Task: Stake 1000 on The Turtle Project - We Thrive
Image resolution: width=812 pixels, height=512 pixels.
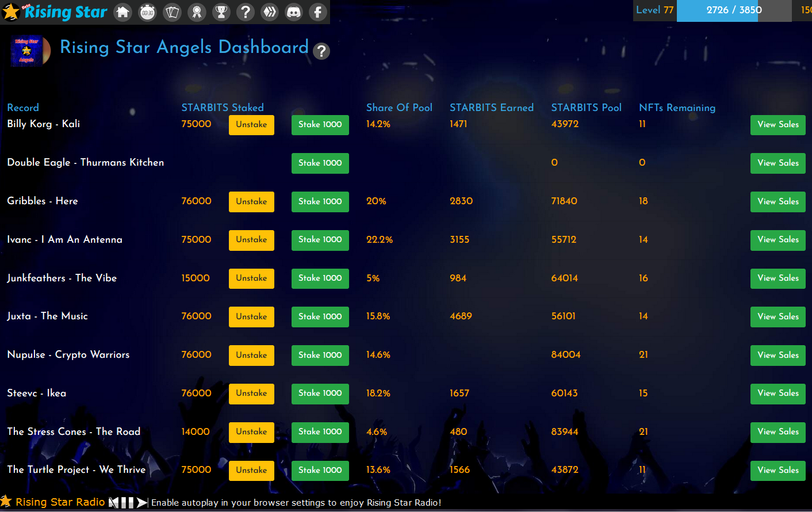Action: click(320, 471)
